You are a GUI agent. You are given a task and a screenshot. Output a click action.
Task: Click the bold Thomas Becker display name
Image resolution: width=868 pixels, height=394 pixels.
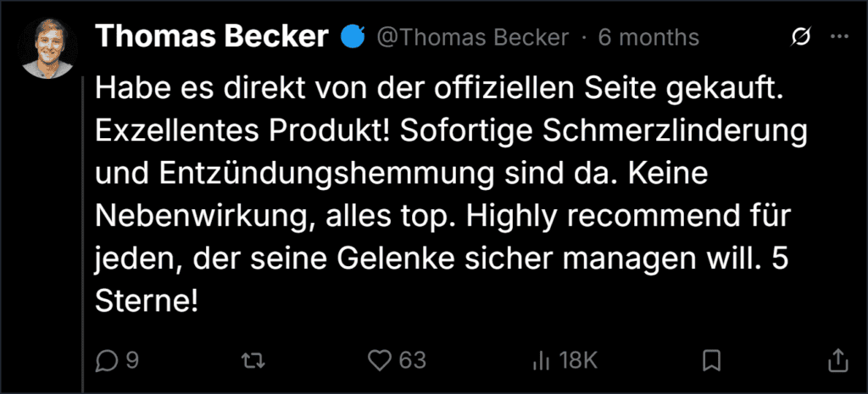coord(213,36)
